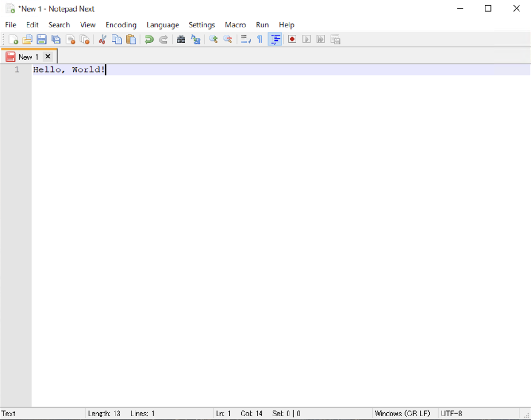This screenshot has height=420, width=531.
Task: Click the Paste toolbar icon
Action: (131, 39)
